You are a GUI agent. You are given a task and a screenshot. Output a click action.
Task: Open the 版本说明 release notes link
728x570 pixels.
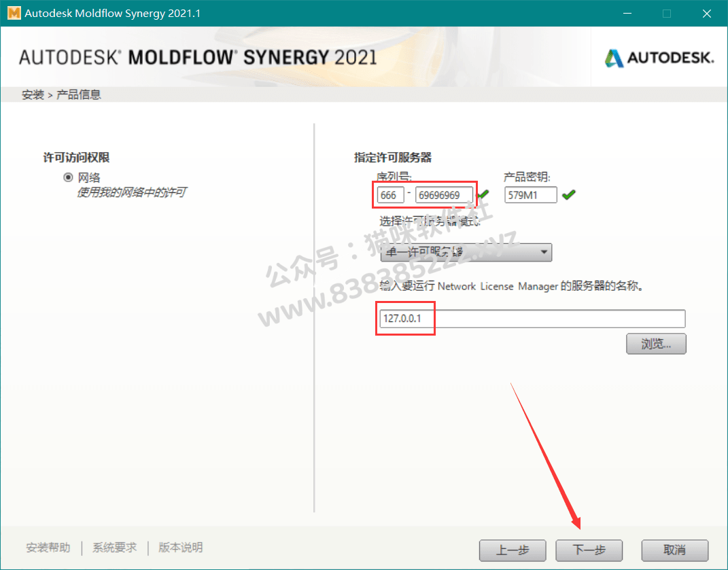[181, 548]
